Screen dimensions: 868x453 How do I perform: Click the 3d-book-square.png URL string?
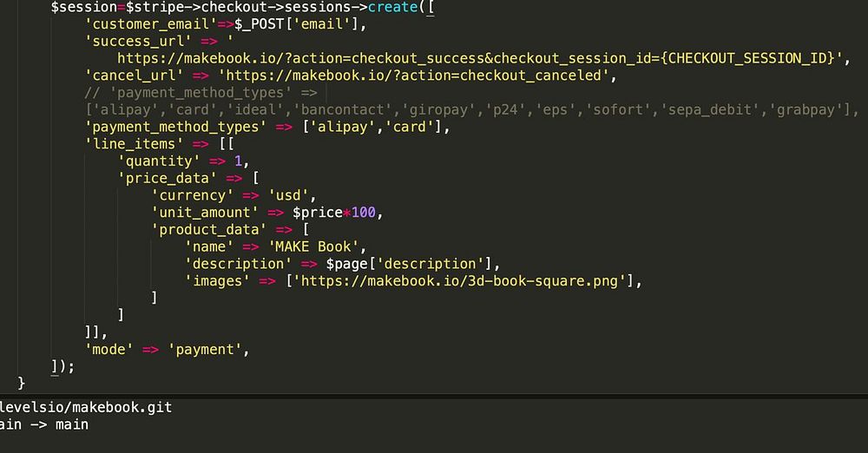pyautogui.click(x=459, y=281)
